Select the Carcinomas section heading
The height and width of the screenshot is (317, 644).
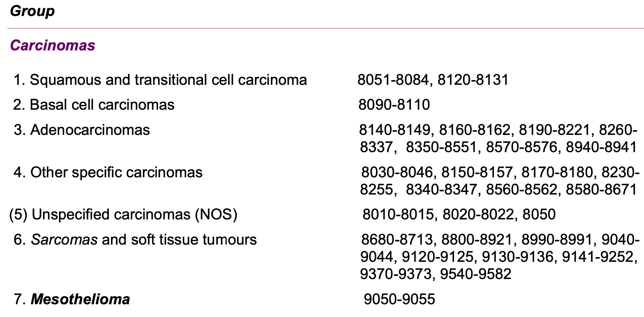(53, 45)
